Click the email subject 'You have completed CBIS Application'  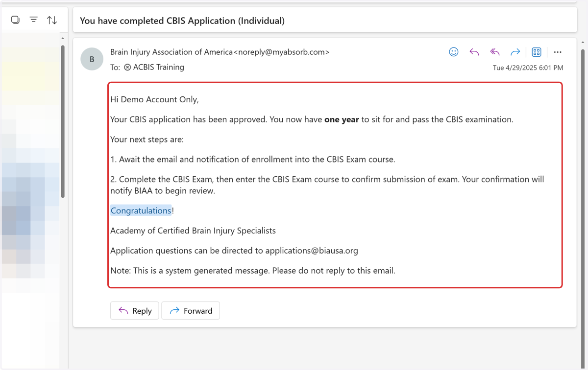click(x=182, y=21)
